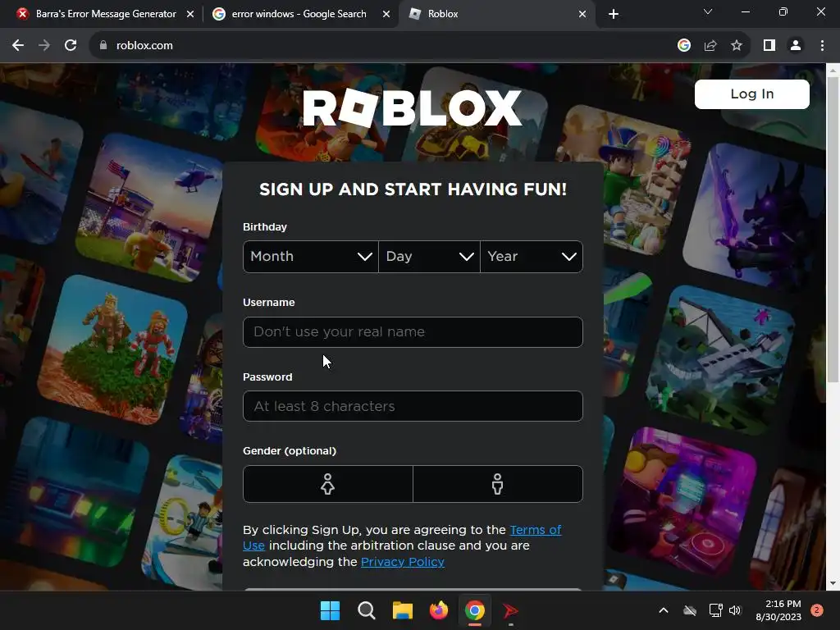Close the error windows Google Search tab
Screen dimensions: 840x630
(386, 14)
